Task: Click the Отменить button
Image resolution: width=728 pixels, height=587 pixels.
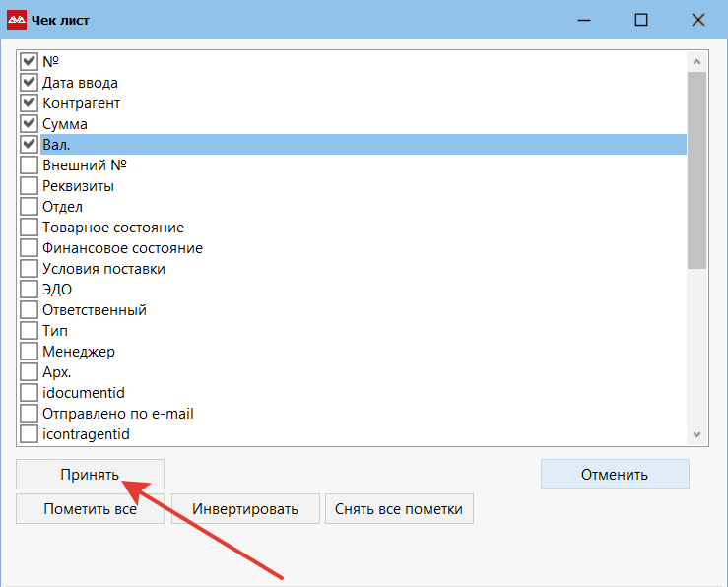Action: [x=615, y=474]
